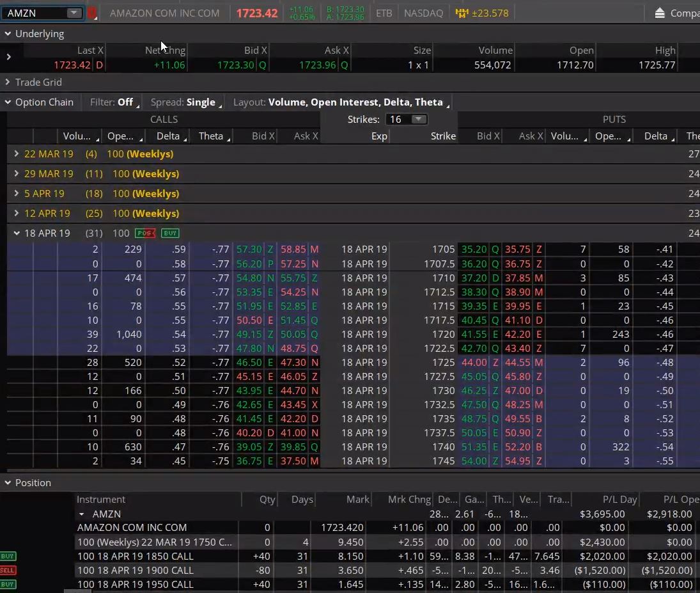This screenshot has height=593, width=700.
Task: Click the red link icon beside the symbol box
Action: [x=93, y=13]
